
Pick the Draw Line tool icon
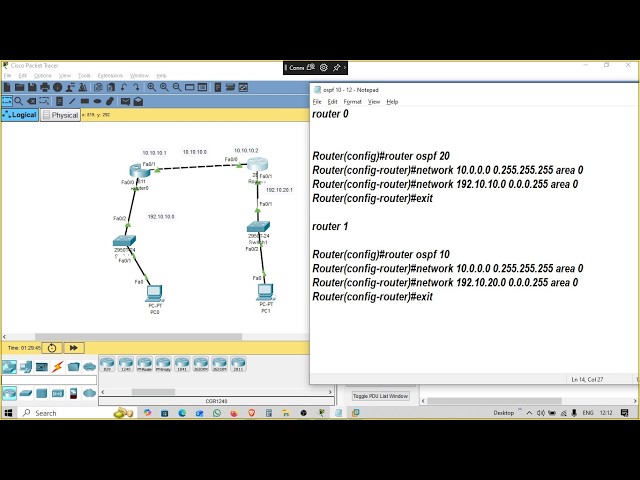(x=72, y=101)
